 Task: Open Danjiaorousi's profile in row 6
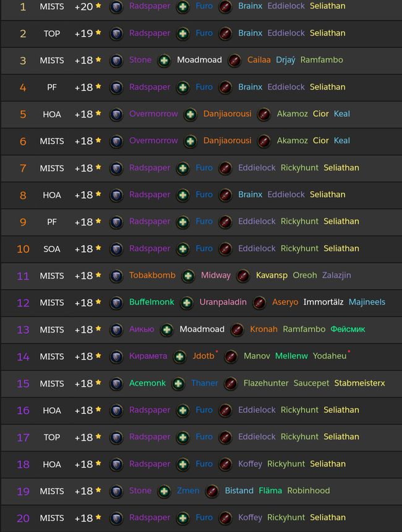tap(227, 140)
